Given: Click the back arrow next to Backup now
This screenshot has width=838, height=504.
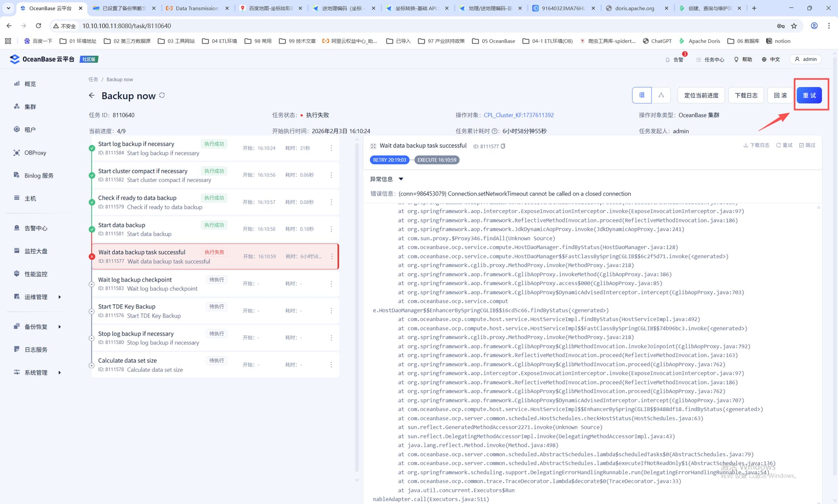Looking at the screenshot, I should (x=92, y=95).
